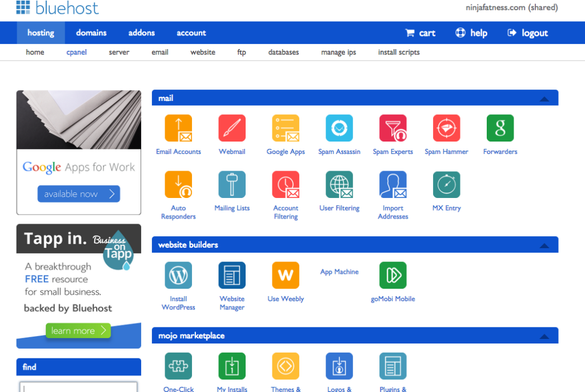Open the My Installs icon

tap(232, 366)
